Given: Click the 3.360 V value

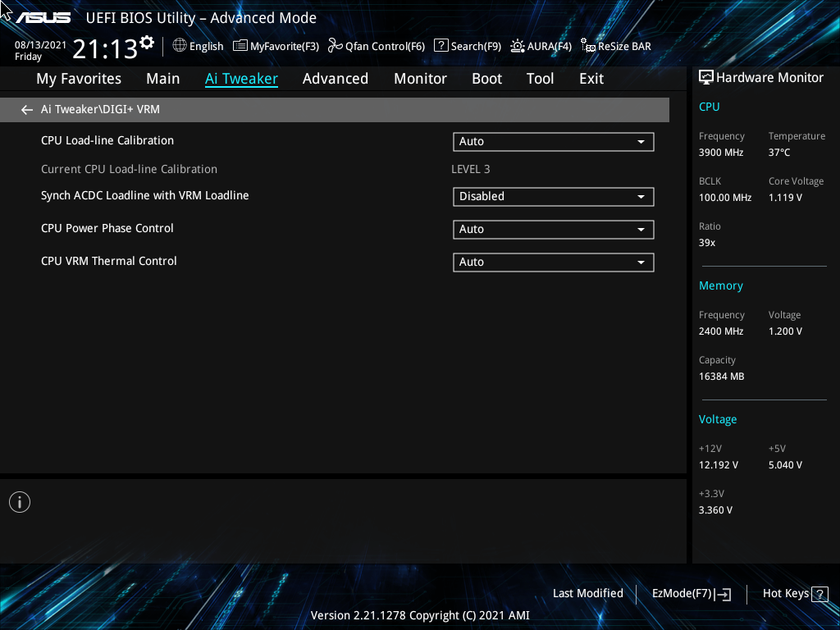Looking at the screenshot, I should pos(715,510).
